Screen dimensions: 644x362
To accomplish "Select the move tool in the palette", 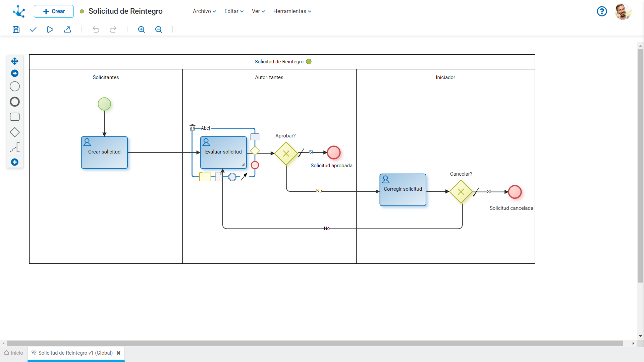I will [x=15, y=61].
